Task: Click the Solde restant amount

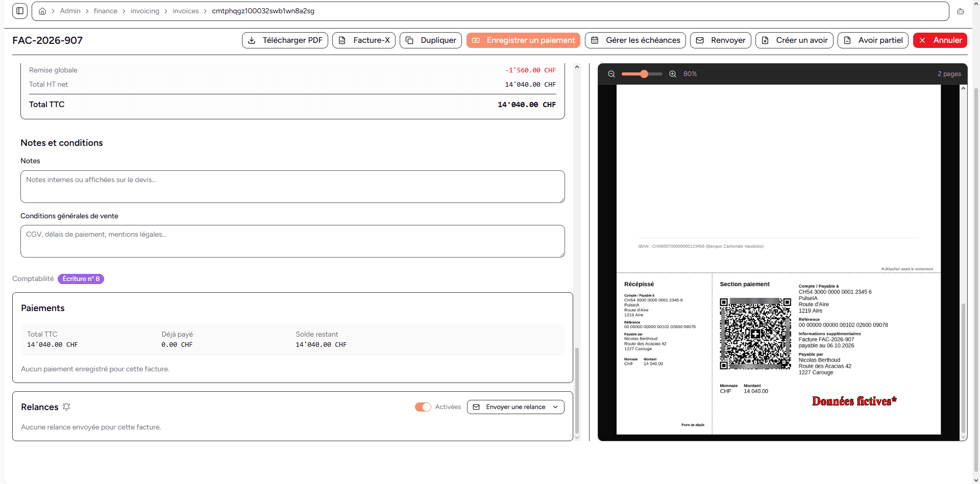Action: point(321,345)
